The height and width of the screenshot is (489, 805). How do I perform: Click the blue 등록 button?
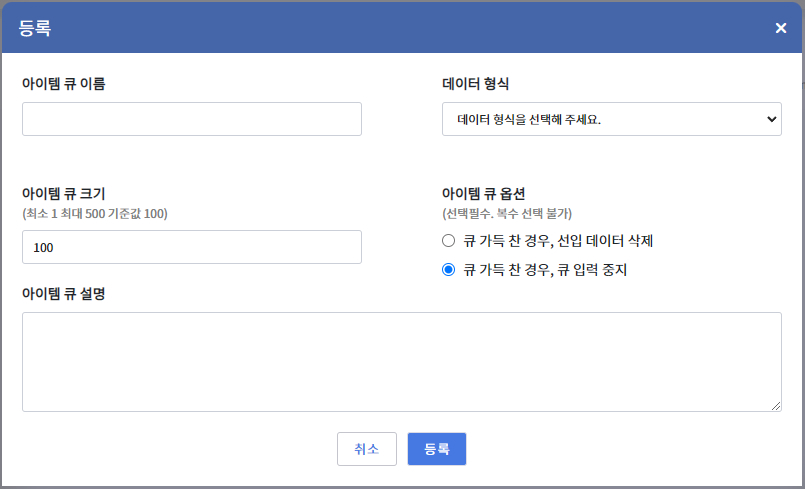[437, 449]
